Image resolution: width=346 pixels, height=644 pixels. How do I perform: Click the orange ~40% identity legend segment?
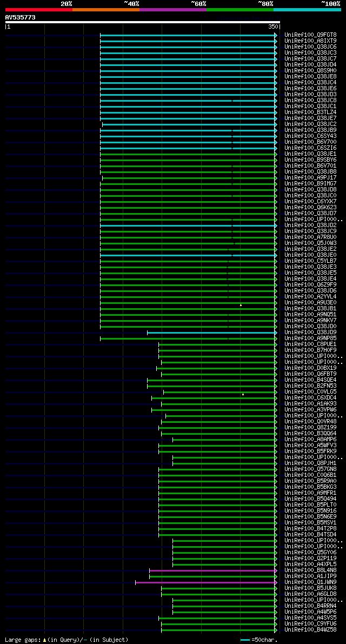coord(106,9)
